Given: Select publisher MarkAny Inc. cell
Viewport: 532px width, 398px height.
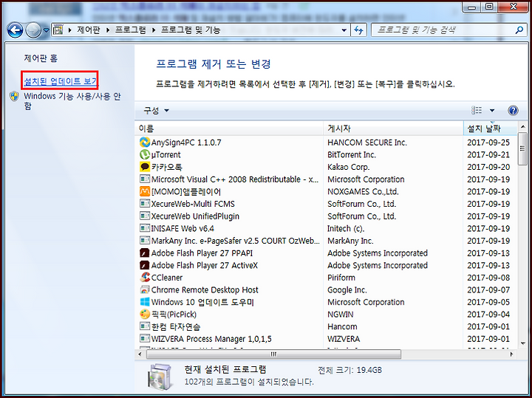Looking at the screenshot, I should click(x=350, y=241).
